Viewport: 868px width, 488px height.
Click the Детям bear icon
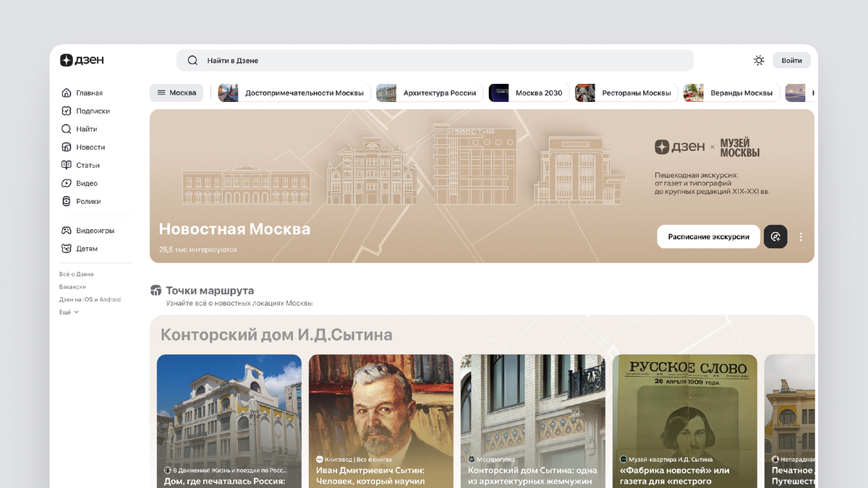[66, 248]
